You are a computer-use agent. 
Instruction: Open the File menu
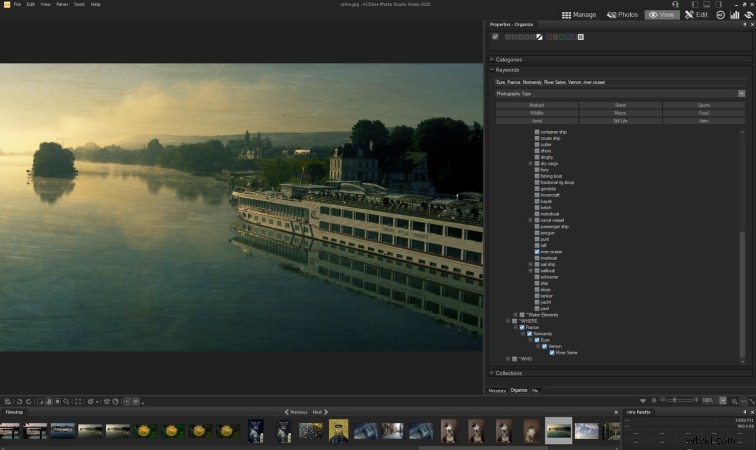point(17,4)
